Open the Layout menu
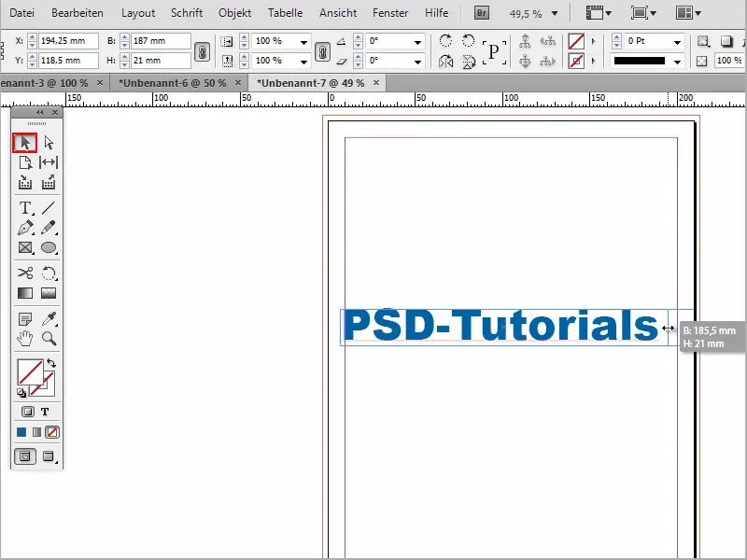 [138, 13]
